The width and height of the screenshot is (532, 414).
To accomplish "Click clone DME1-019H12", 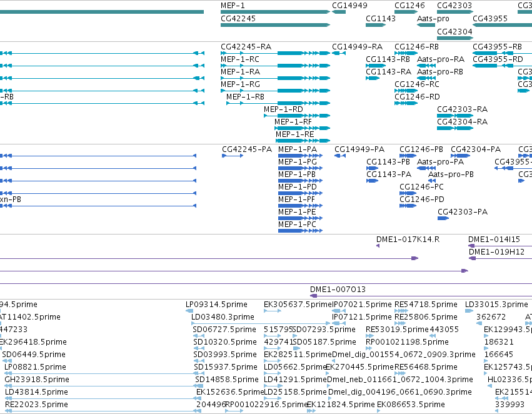I will coord(500,258).
